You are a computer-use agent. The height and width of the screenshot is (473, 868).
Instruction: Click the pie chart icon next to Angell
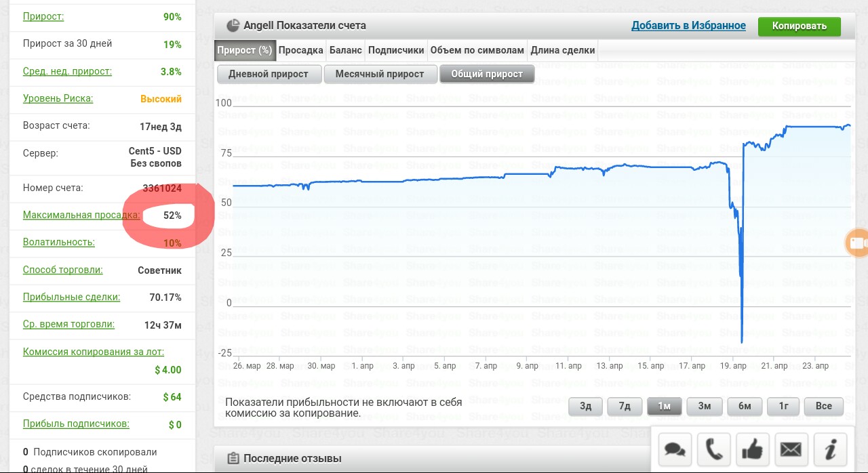point(233,26)
